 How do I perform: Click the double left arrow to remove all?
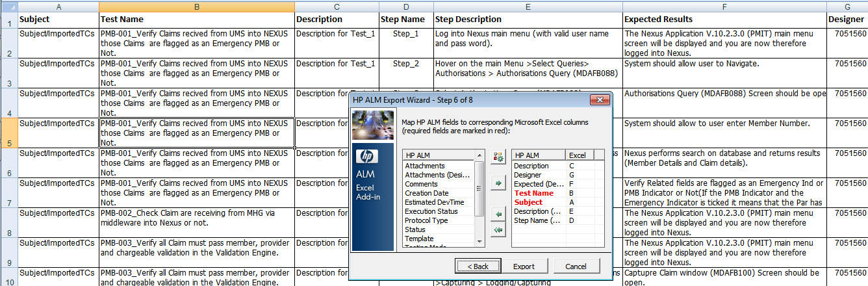[498, 230]
